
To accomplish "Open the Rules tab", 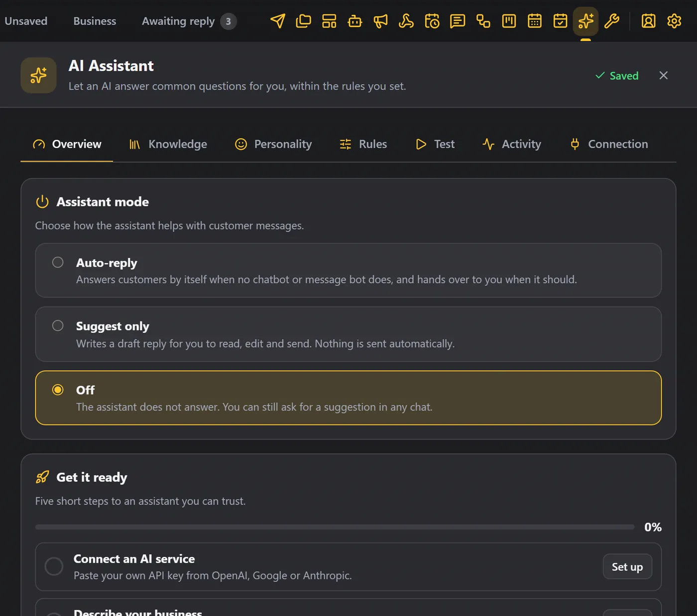I will [x=363, y=144].
